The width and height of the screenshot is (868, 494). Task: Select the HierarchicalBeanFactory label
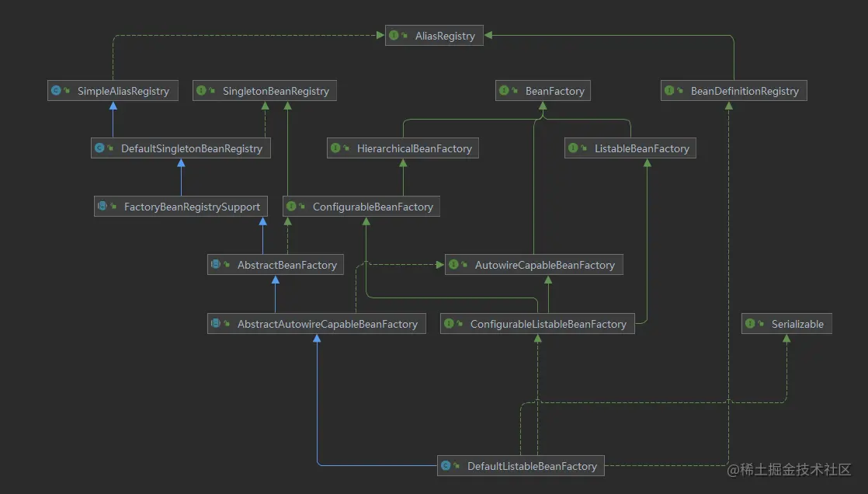(414, 148)
